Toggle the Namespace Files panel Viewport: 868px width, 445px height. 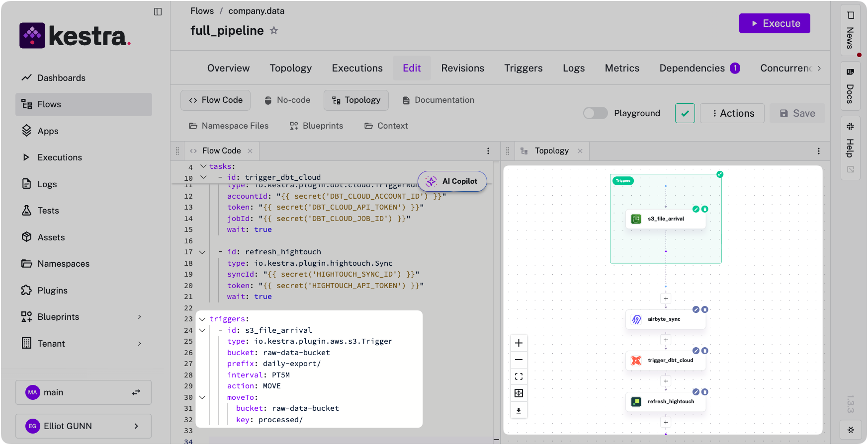pos(229,126)
